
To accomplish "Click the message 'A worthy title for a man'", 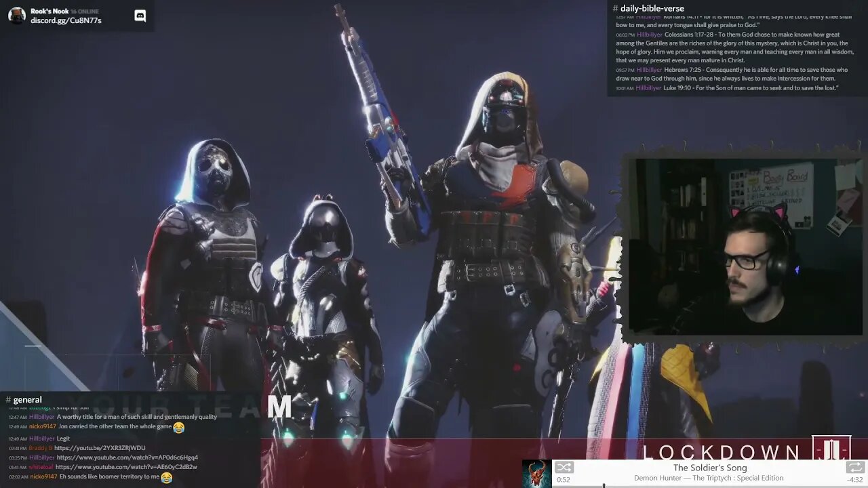I will coord(137,417).
